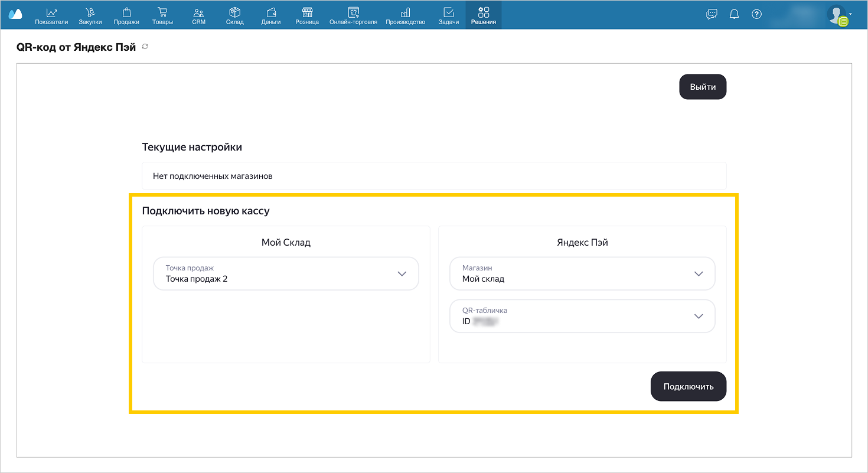Show notifications bell

coord(735,14)
